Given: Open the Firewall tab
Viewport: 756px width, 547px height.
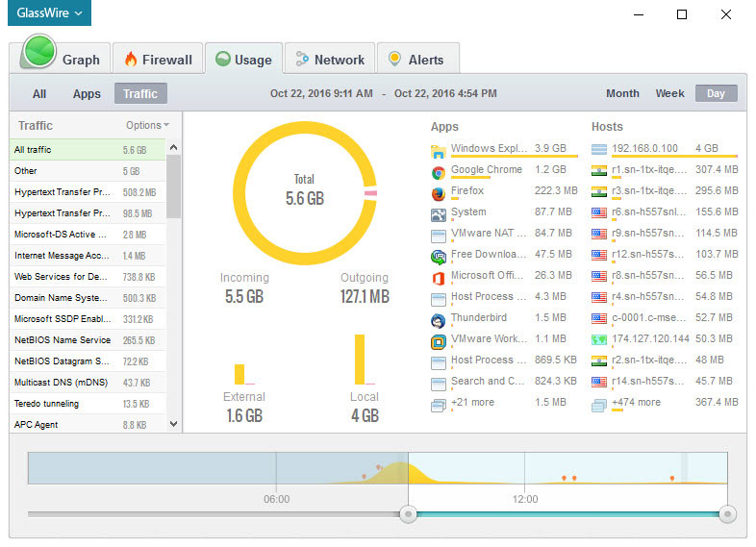Looking at the screenshot, I should pos(158,60).
